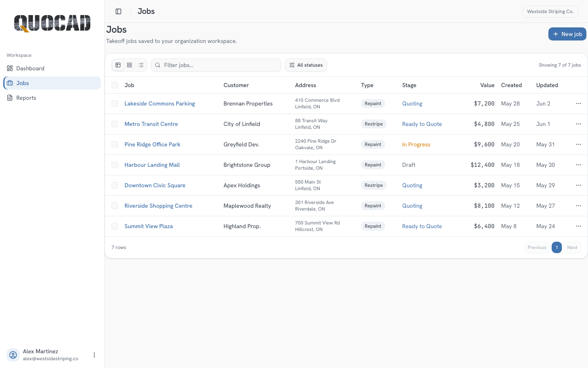Open actions menu for Harbour Landing Mall
Image resolution: width=588 pixels, height=368 pixels.
tap(579, 165)
